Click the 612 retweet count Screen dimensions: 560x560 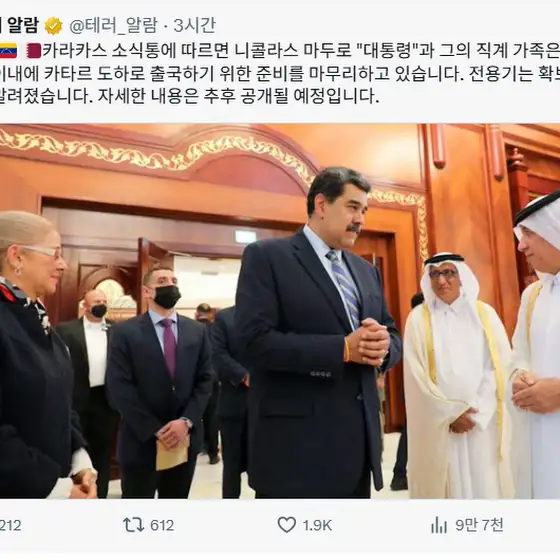[162, 525]
